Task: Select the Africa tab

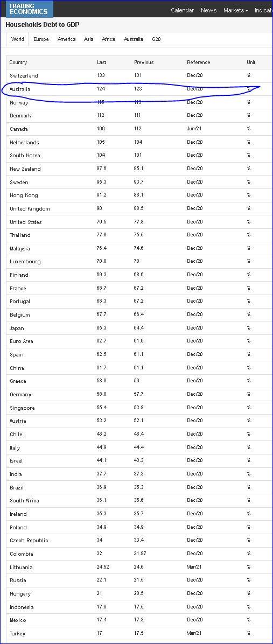Action: coord(108,39)
